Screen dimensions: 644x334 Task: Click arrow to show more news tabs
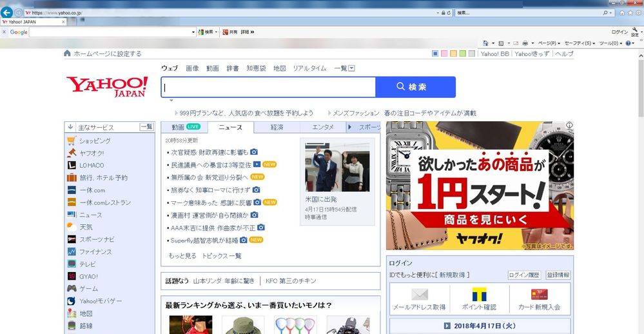(349, 128)
